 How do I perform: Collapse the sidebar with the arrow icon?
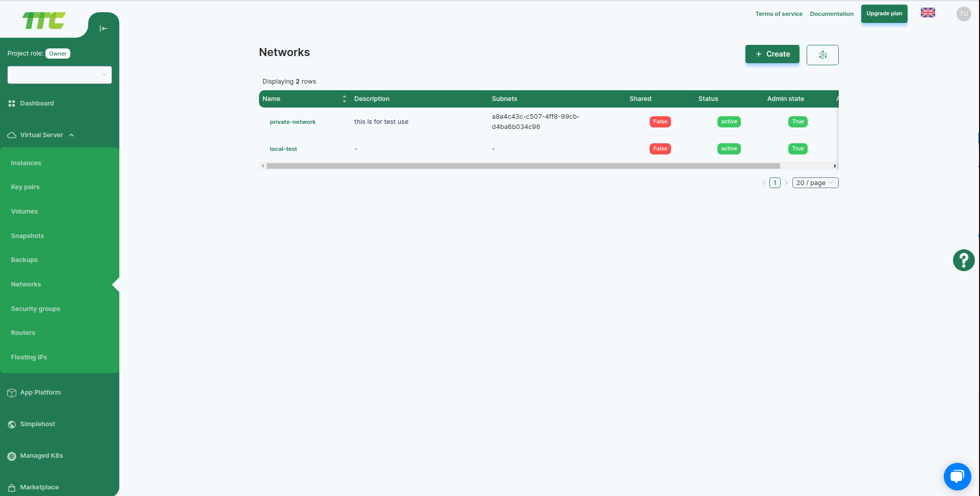(x=104, y=29)
